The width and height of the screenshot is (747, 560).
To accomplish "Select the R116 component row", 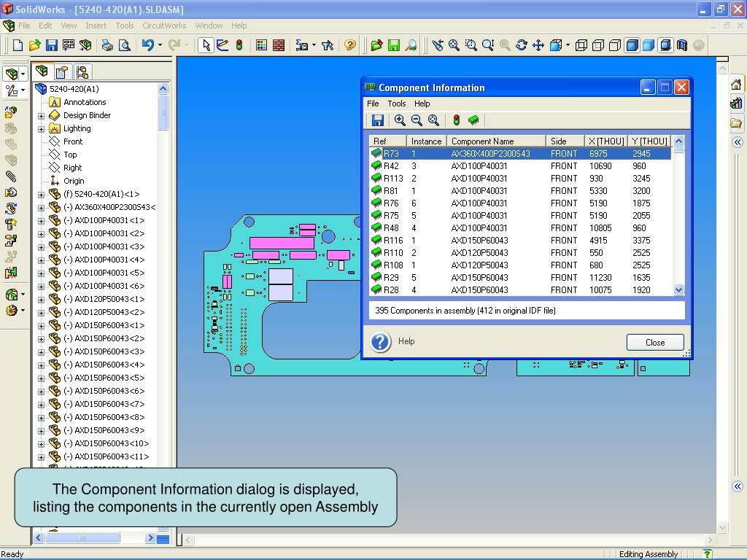I will click(x=520, y=241).
